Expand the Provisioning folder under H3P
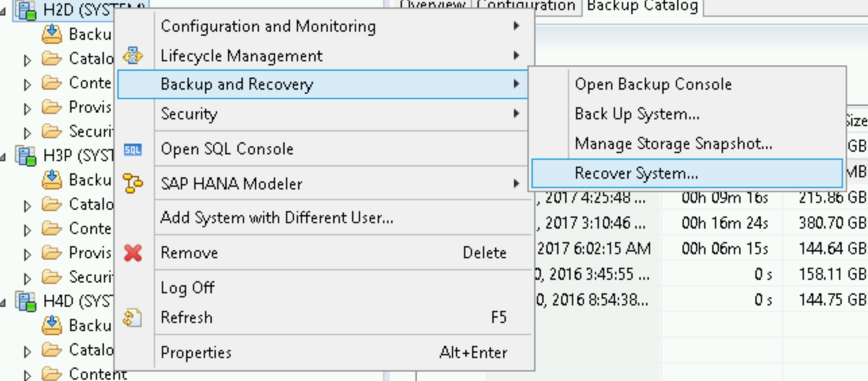 coord(28,254)
